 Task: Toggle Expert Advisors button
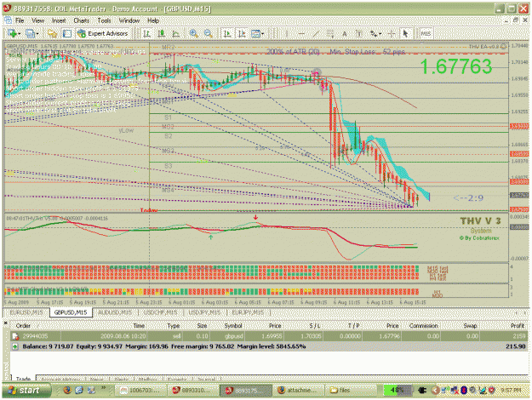102,33
